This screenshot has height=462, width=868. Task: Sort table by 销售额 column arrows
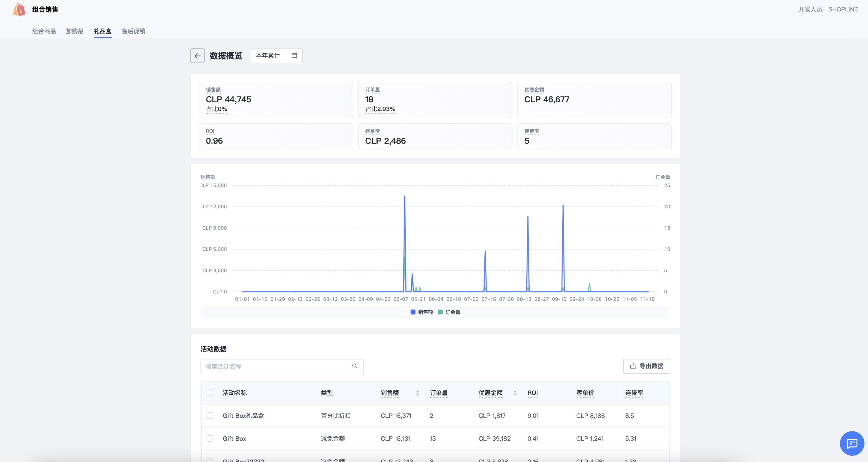coord(417,393)
